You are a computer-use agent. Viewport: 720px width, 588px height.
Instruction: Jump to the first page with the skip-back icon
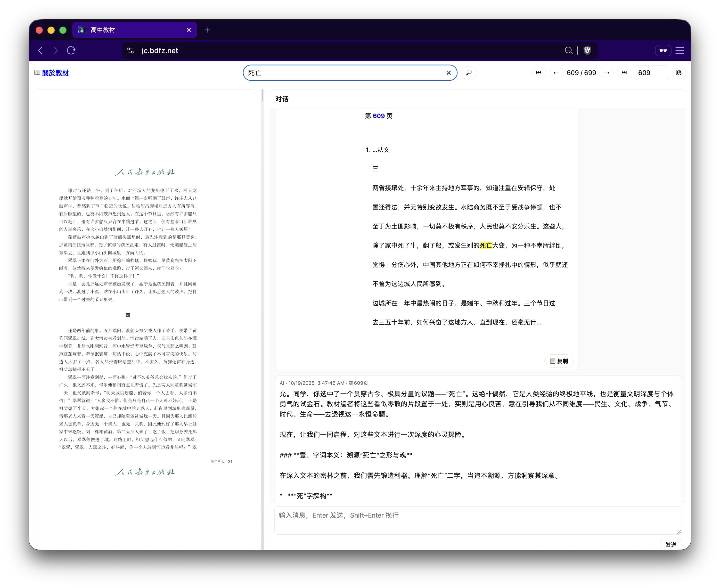coord(538,72)
